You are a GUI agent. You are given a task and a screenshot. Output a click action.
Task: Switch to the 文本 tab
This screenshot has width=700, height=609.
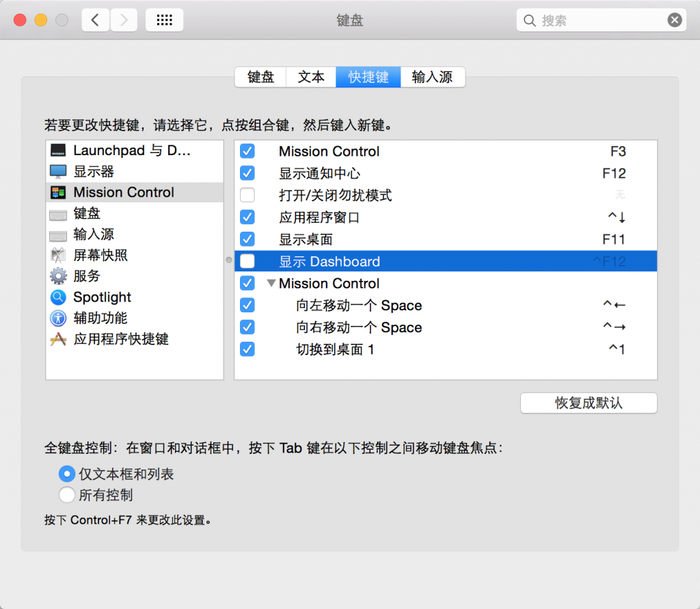coord(311,77)
